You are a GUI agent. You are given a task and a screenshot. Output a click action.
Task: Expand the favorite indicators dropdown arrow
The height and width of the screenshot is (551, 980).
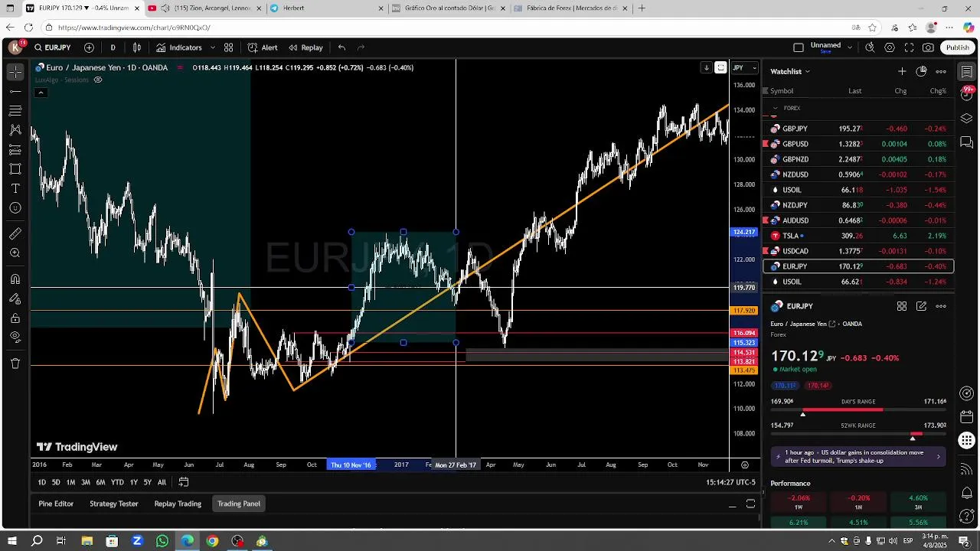pos(213,47)
